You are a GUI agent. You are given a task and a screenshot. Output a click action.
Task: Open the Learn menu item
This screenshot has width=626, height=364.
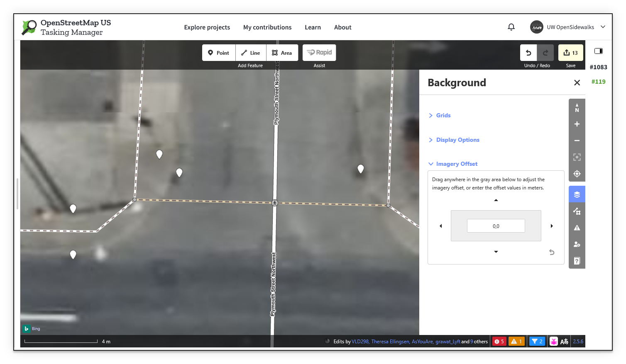[313, 27]
